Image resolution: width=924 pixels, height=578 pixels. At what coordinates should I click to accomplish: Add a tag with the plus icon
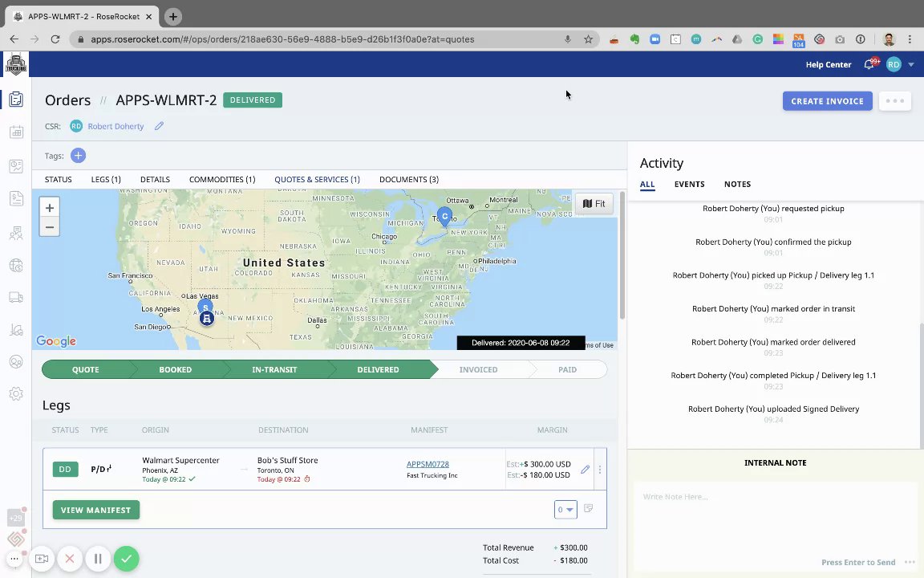pos(78,156)
